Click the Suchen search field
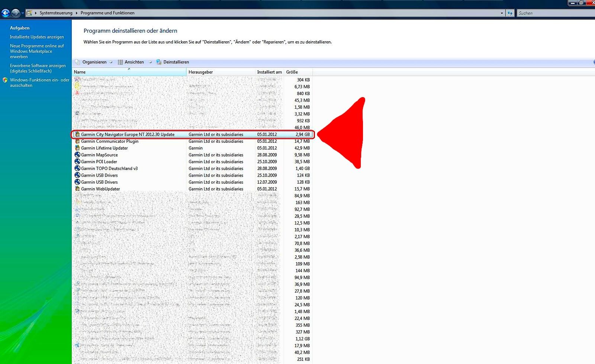This screenshot has width=595, height=364. tap(554, 13)
